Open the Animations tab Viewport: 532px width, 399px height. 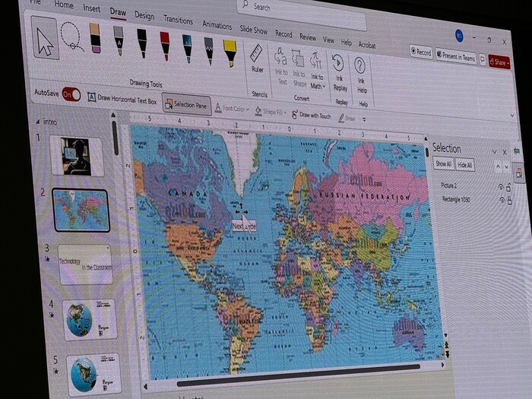[217, 25]
